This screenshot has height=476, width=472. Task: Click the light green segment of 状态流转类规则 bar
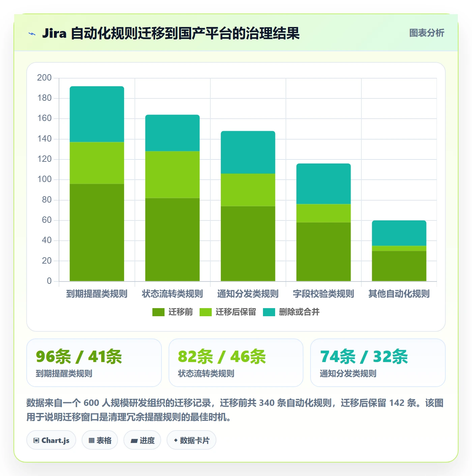click(172, 175)
